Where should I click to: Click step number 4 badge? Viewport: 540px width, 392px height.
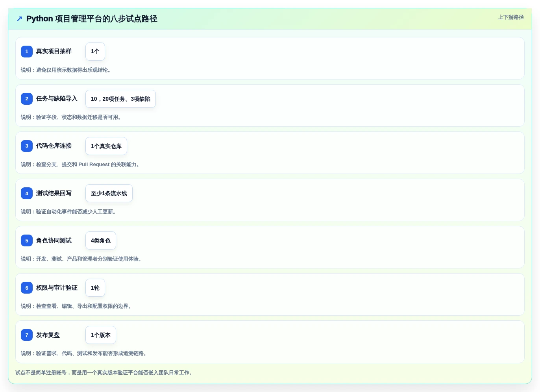pos(27,193)
